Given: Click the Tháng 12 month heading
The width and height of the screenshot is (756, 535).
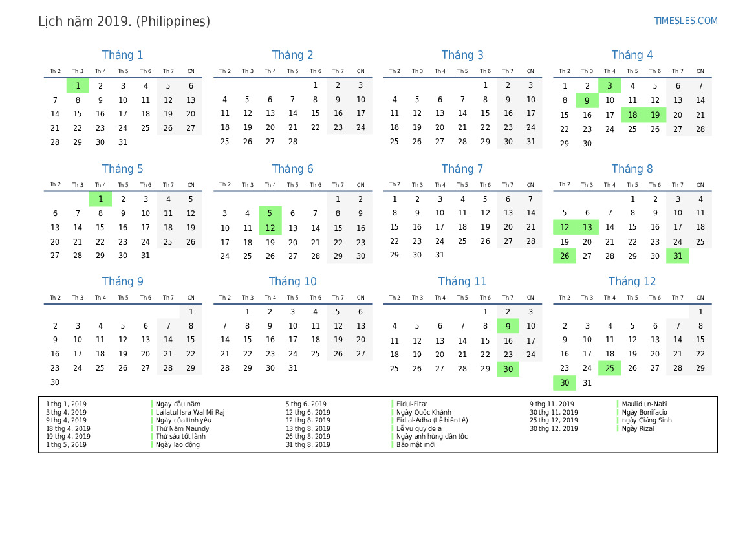Looking at the screenshot, I should click(x=632, y=281).
